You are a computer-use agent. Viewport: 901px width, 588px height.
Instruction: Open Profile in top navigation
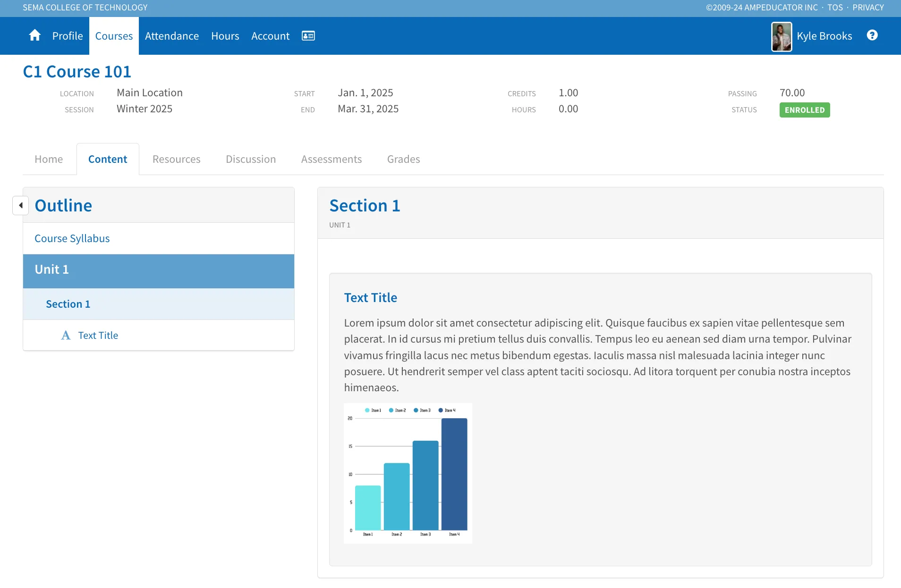pos(68,36)
